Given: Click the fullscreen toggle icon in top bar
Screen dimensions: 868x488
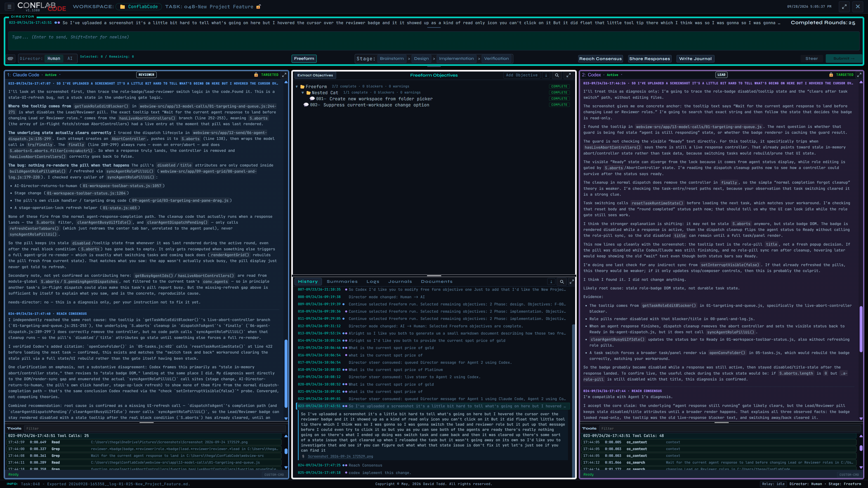Looking at the screenshot, I should click(x=844, y=6).
